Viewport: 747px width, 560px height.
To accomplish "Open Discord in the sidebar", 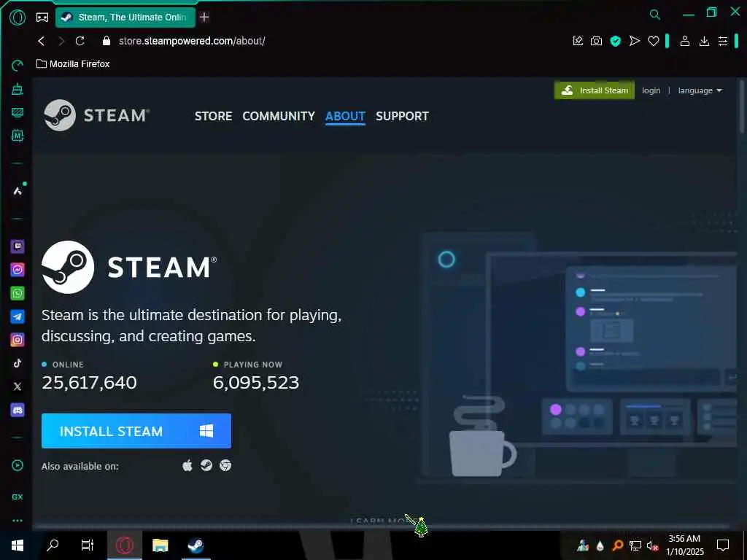I will click(18, 410).
